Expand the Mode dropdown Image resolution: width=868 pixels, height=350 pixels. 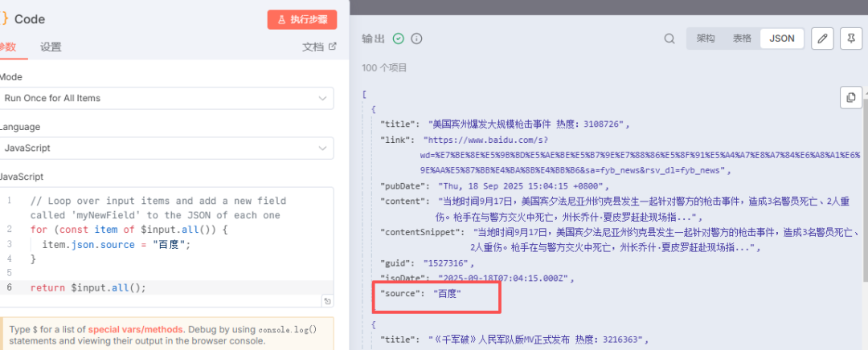(166, 98)
